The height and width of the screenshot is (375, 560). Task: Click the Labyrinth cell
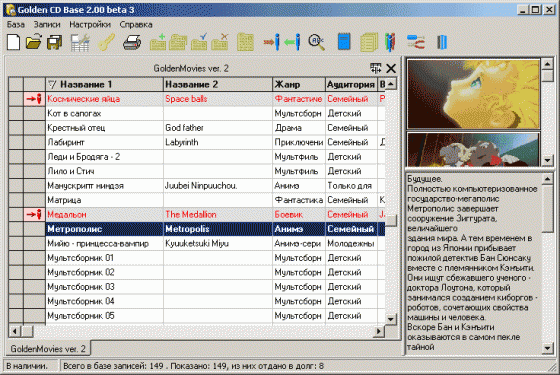pyautogui.click(x=218, y=142)
